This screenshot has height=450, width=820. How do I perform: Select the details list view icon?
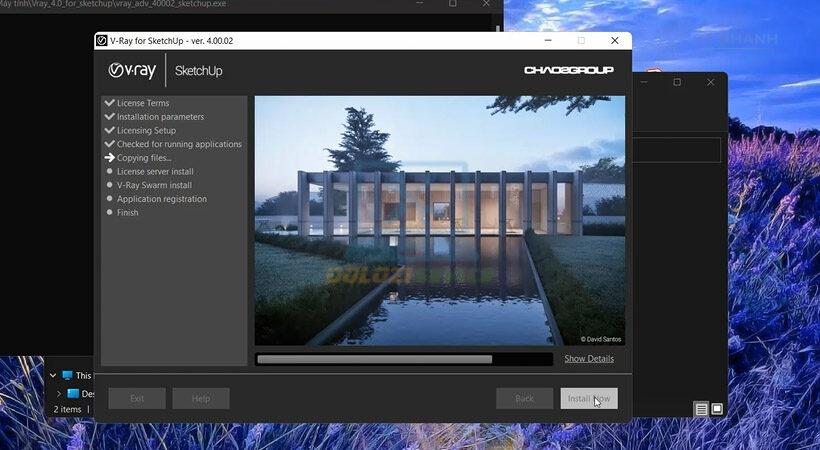pos(701,409)
